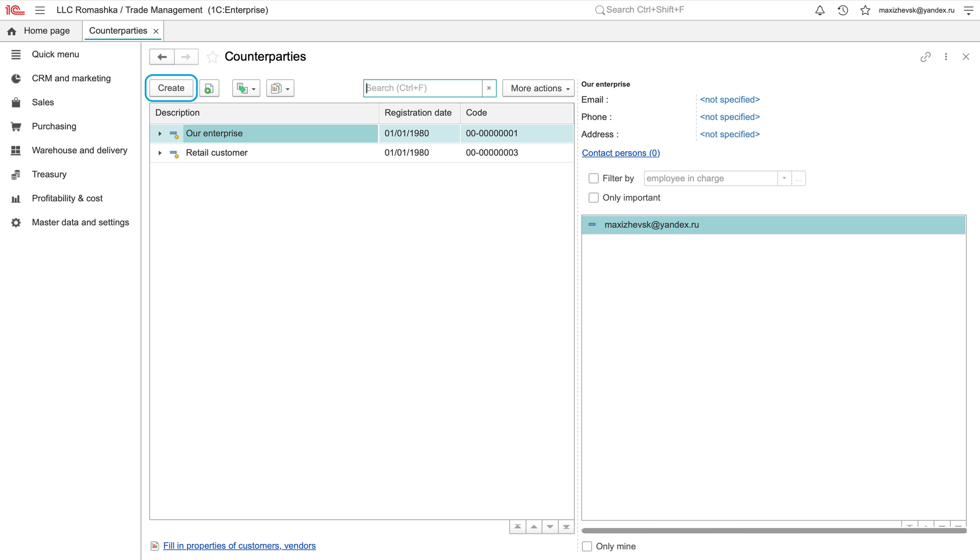Open Warehouse and delivery section
The width and height of the screenshot is (980, 560).
79,150
